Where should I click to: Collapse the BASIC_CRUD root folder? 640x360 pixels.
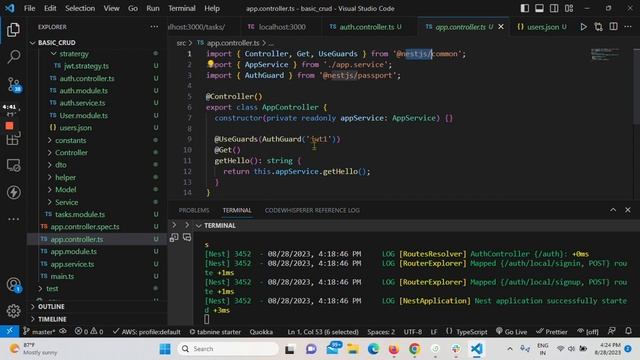(x=56, y=42)
